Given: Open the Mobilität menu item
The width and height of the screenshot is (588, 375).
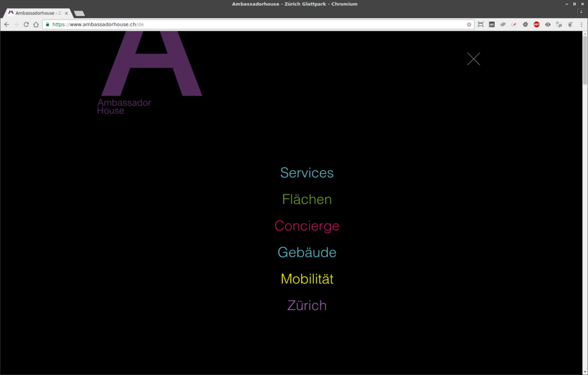Looking at the screenshot, I should [307, 279].
